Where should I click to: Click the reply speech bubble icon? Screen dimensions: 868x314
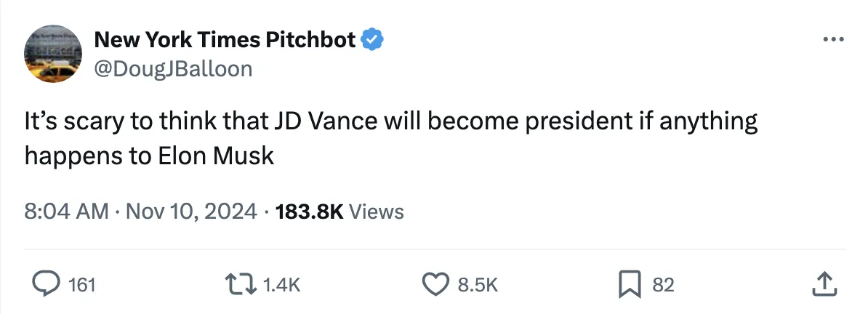[46, 284]
